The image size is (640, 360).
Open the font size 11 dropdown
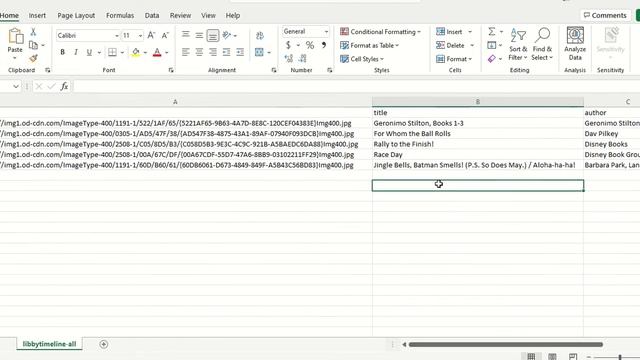click(x=140, y=36)
